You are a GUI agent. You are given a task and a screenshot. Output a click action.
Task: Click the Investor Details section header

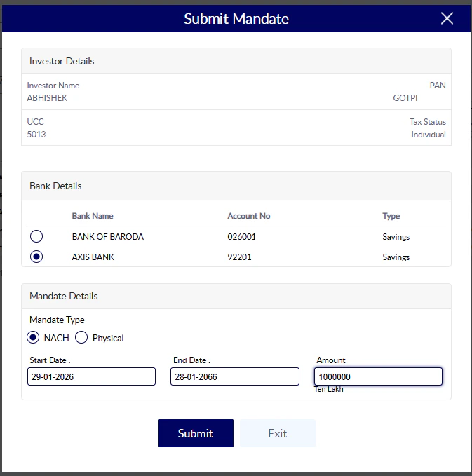pos(236,61)
